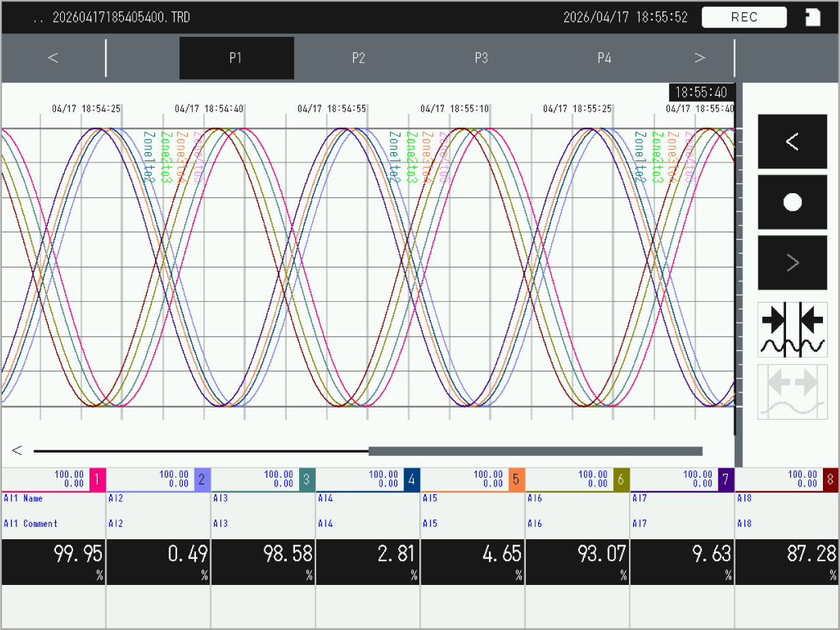Click the memory card icon in top bar
Viewport: 840px width, 630px height.
click(813, 18)
